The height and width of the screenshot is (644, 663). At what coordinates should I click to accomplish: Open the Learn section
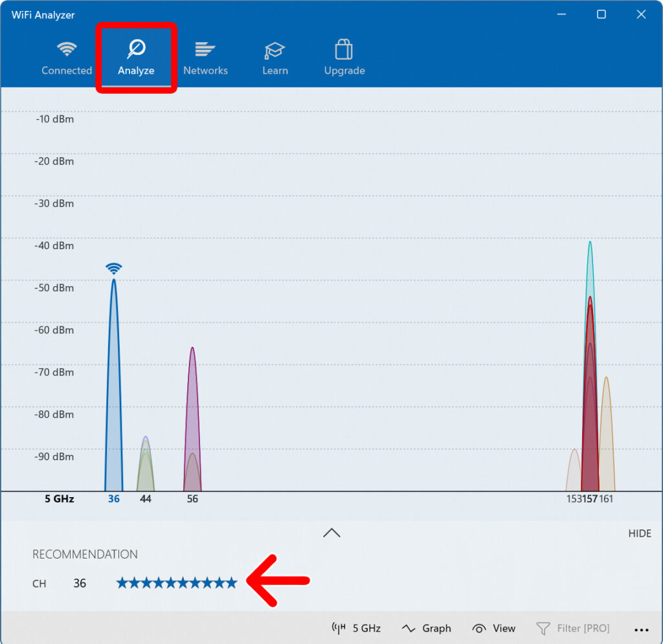pos(275,49)
